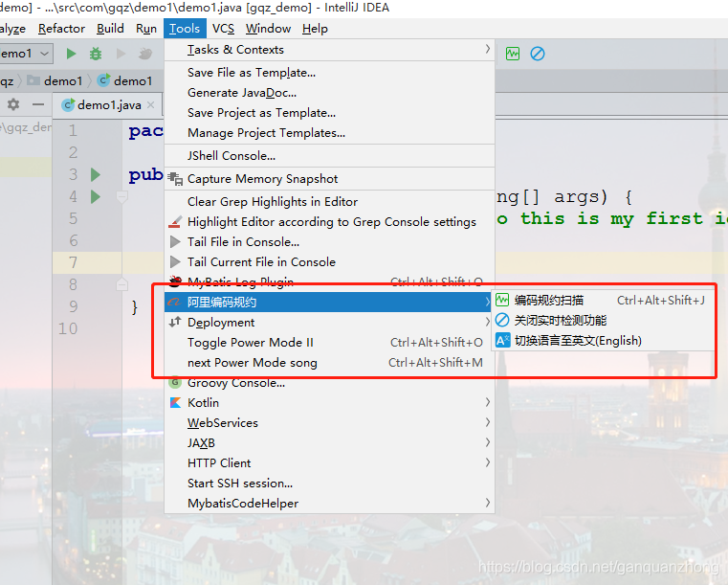The image size is (728, 585).
Task: Click the Tail File in Console arrow icon
Action: (175, 242)
